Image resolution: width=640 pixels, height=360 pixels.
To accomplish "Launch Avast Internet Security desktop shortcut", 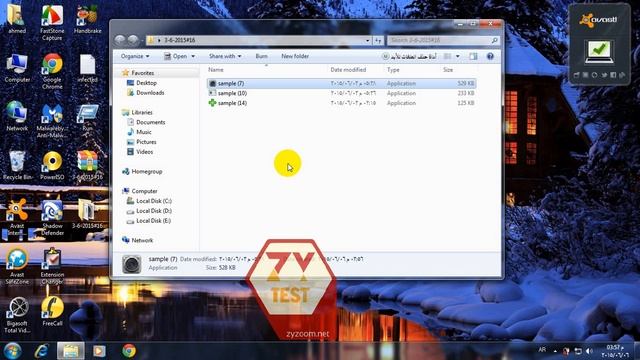I will pos(17,218).
